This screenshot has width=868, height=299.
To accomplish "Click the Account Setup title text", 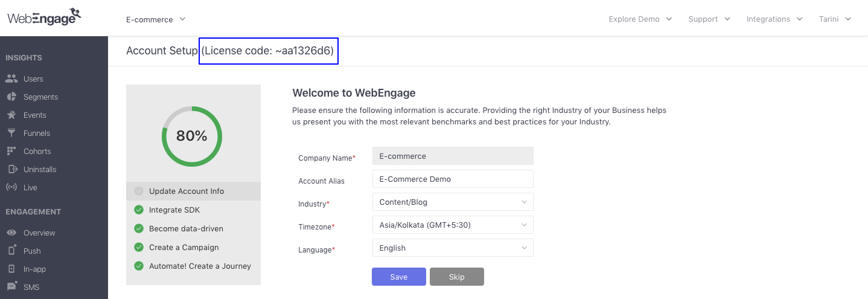I will (x=162, y=51).
